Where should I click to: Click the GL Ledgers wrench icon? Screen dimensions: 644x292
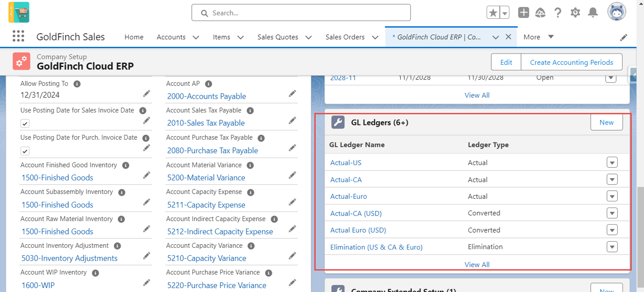[x=338, y=122]
